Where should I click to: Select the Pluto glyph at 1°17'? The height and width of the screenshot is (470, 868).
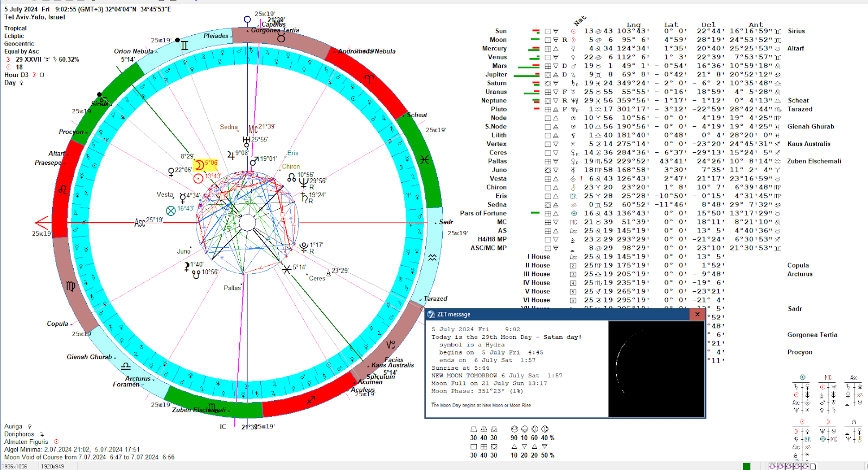304,247
